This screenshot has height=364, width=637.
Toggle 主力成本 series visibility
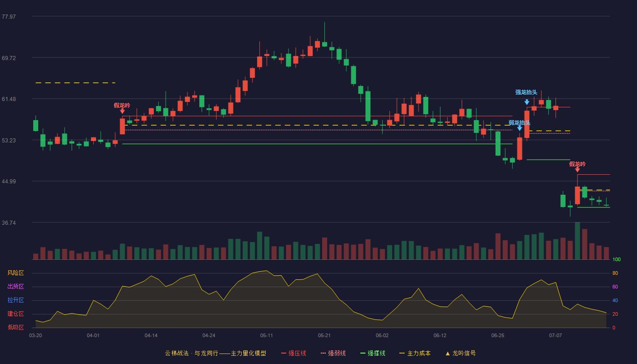[x=415, y=353]
